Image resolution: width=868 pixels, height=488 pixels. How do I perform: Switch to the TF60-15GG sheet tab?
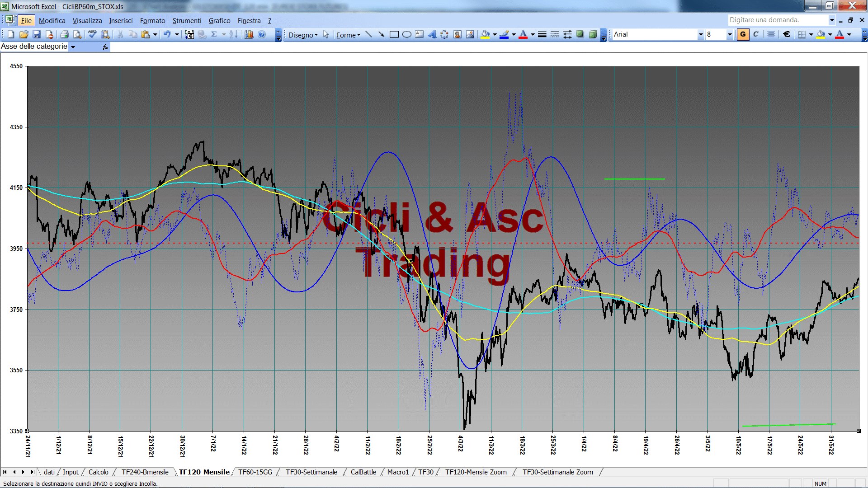255,472
